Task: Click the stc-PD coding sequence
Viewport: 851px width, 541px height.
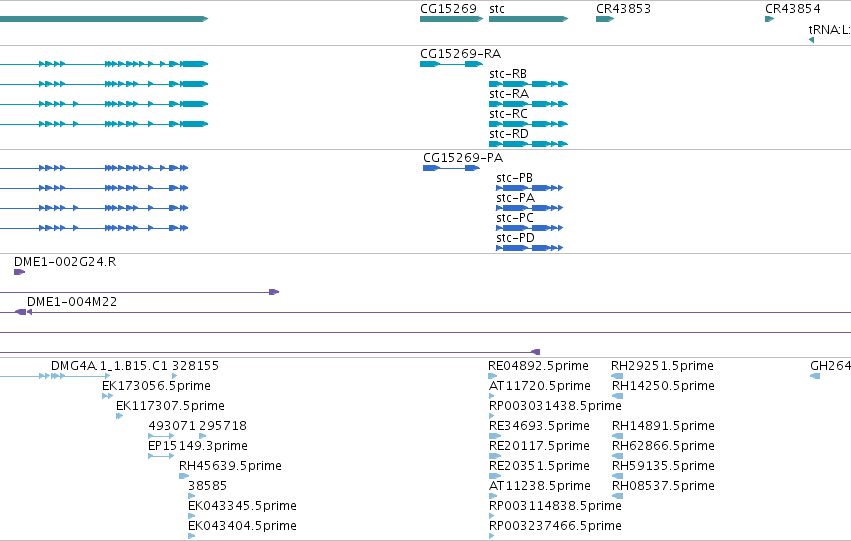Action: pyautogui.click(x=529, y=249)
